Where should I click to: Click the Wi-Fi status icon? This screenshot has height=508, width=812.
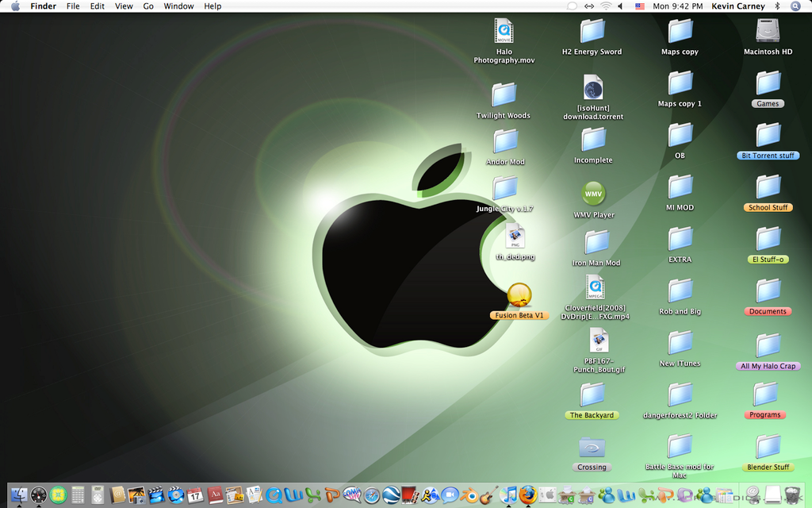point(605,6)
